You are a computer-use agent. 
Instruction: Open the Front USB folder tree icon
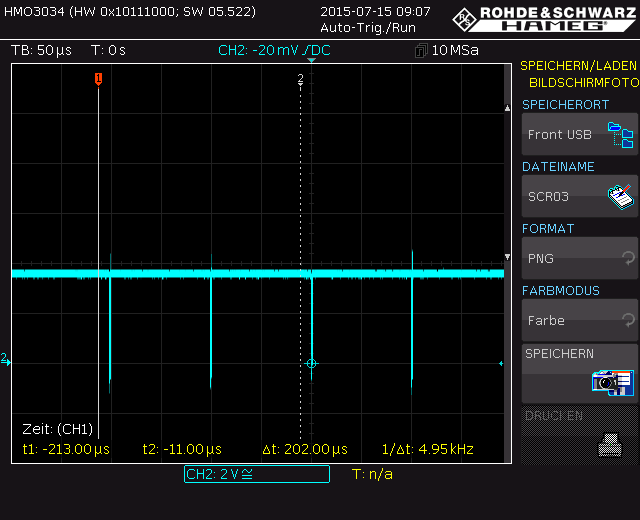[620, 134]
